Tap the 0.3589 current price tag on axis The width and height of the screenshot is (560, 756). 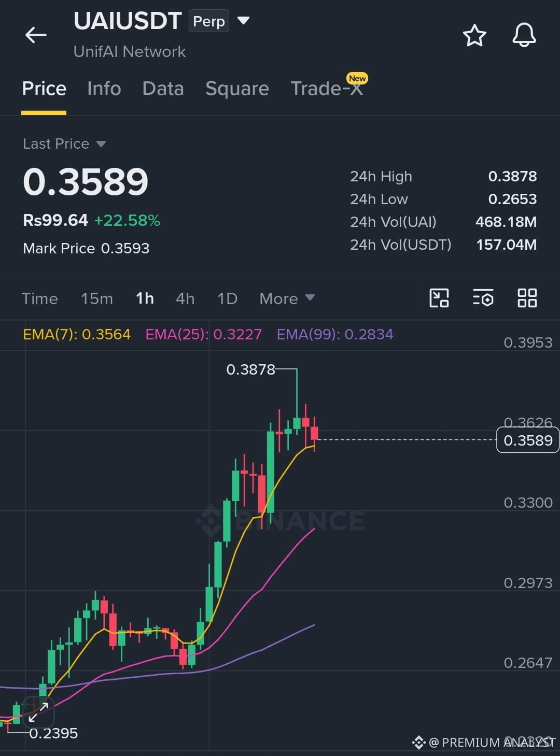(x=528, y=440)
